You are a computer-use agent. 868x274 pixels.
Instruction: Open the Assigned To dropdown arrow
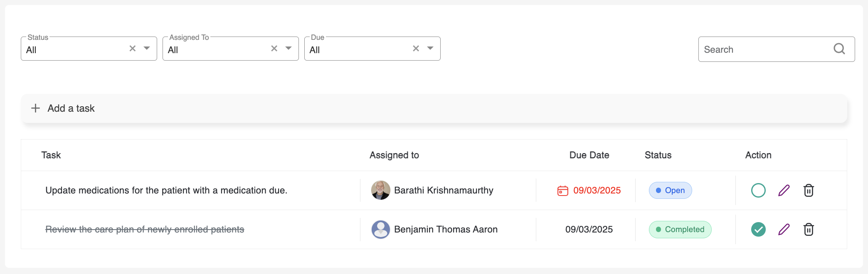289,49
